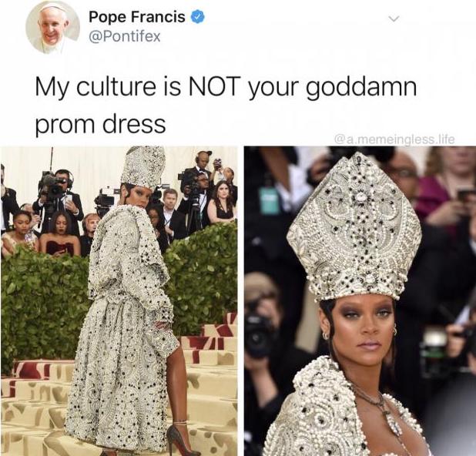Open the @Pontifex handle link

coord(125,37)
